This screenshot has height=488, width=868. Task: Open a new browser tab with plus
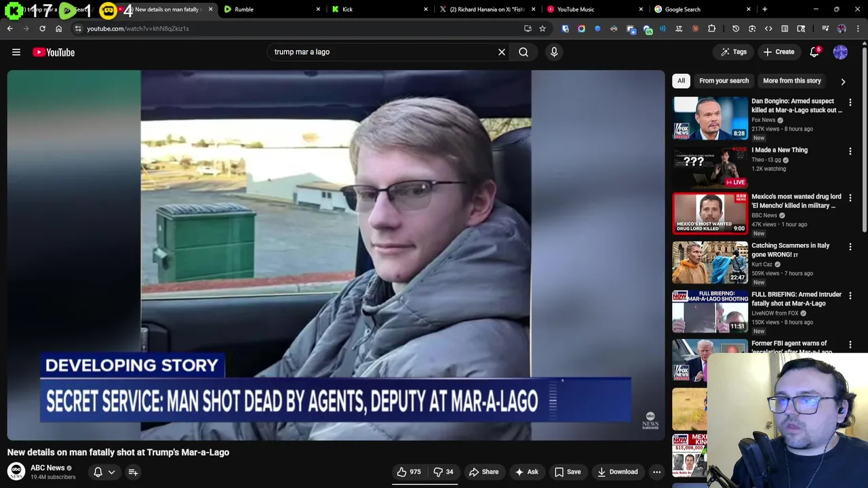pos(765,9)
